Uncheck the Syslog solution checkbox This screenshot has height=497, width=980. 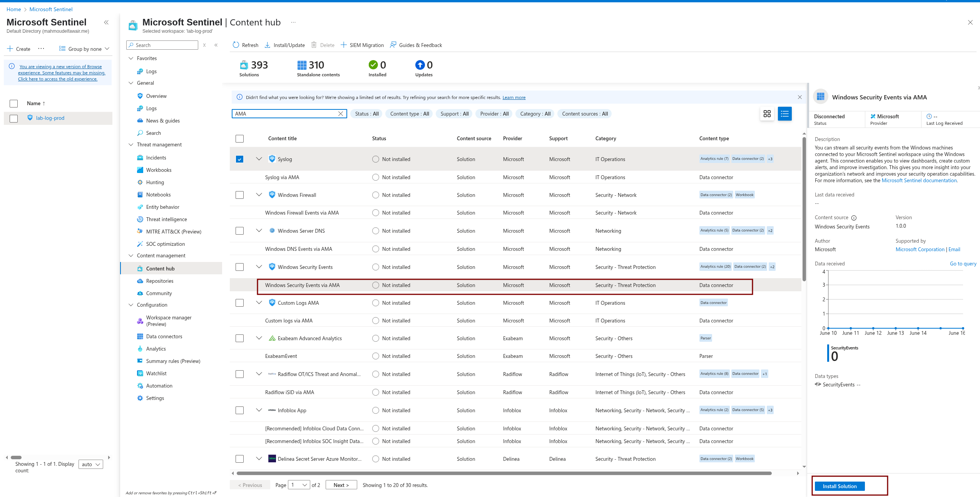[239, 159]
